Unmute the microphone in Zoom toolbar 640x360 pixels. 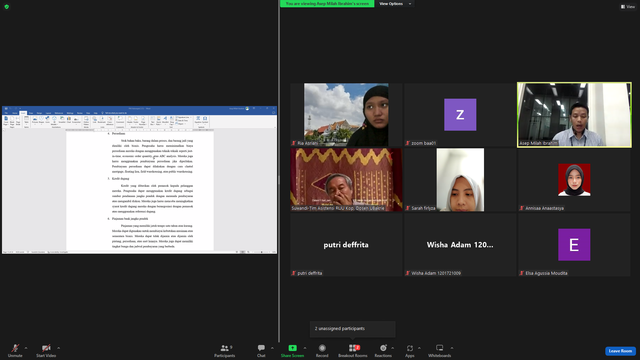point(15,351)
